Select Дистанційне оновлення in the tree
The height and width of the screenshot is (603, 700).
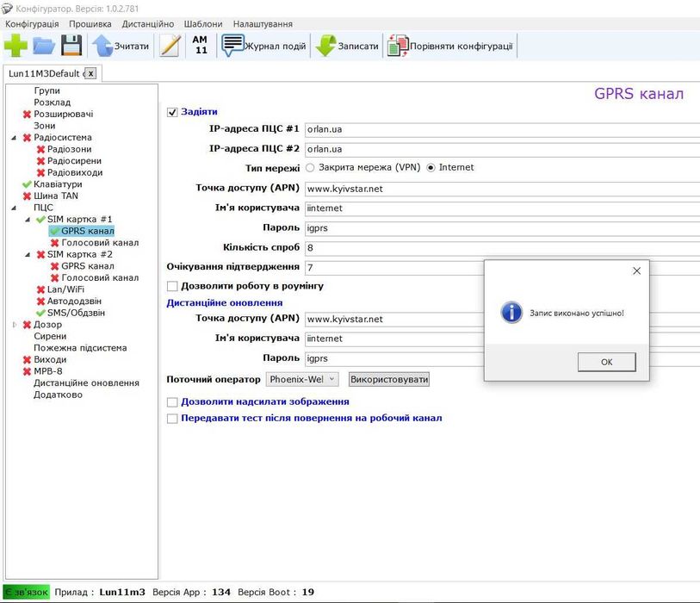coord(86,383)
